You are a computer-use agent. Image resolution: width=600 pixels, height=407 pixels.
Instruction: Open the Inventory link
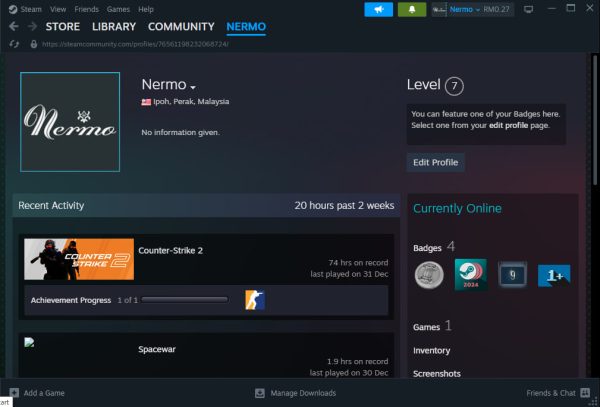pyautogui.click(x=431, y=351)
